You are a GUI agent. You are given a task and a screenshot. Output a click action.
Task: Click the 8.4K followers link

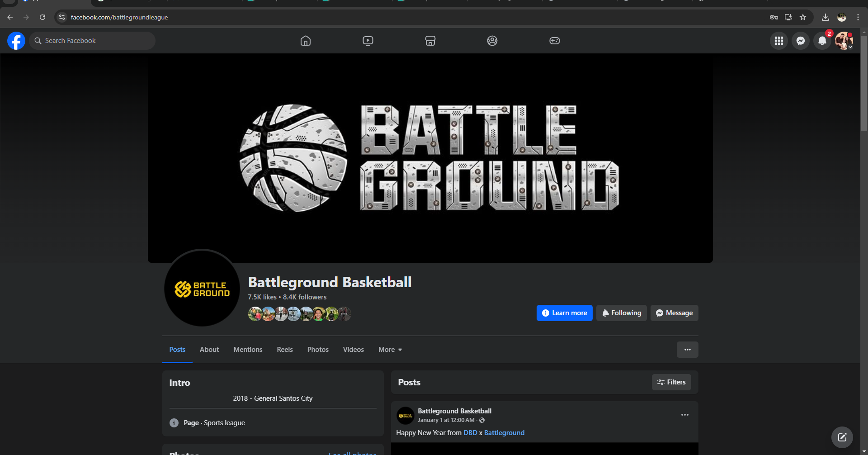(x=305, y=297)
